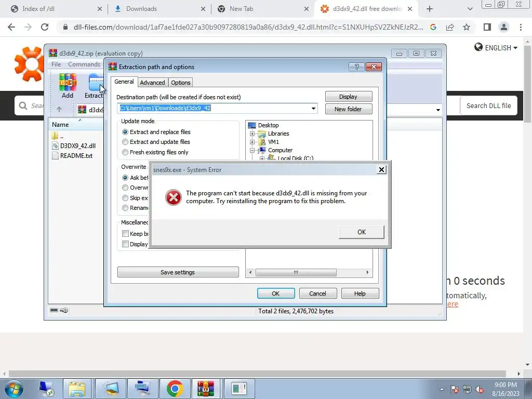
Task: Click the Action Center flag tray icon
Action: pos(455,390)
